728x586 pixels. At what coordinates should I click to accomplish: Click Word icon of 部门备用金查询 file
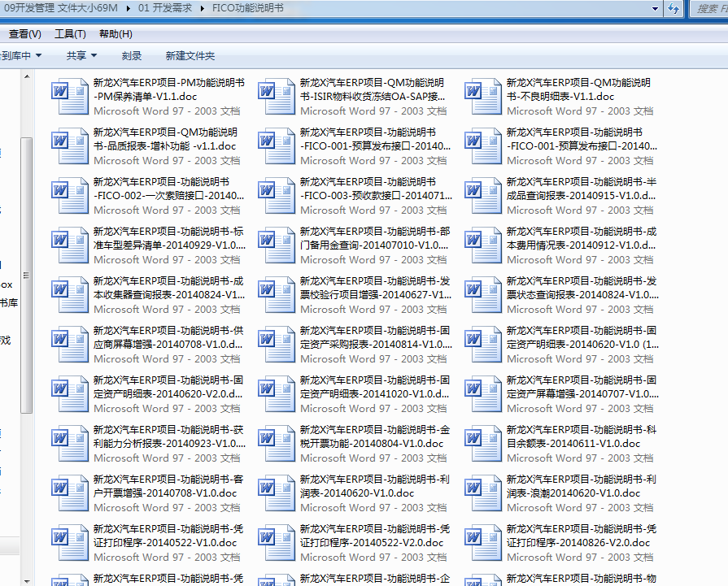tap(277, 245)
